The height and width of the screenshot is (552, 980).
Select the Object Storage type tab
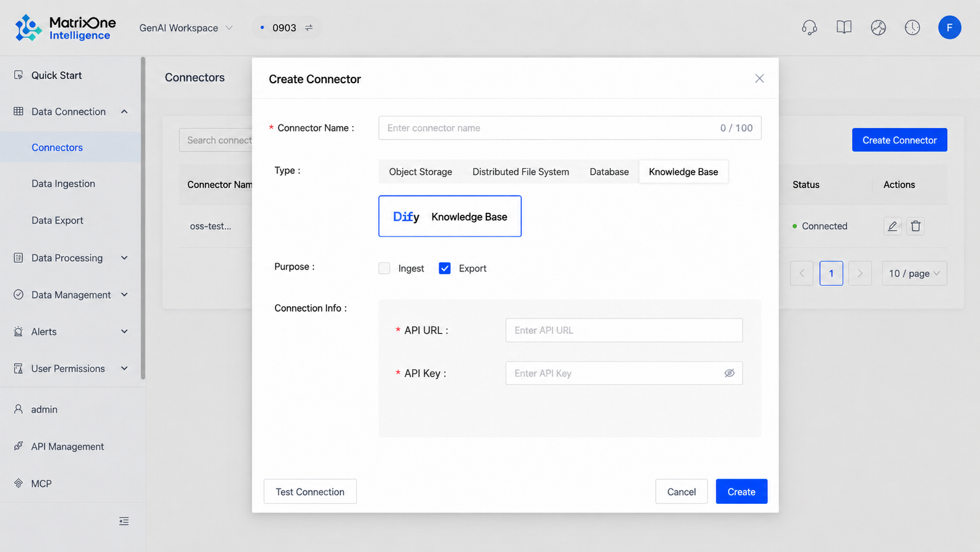pos(420,172)
